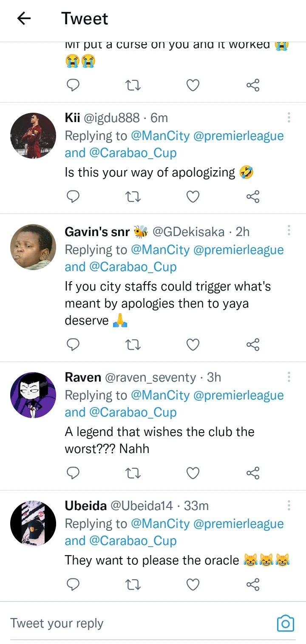Open @ManCity link in Kii's reply

pos(160,136)
